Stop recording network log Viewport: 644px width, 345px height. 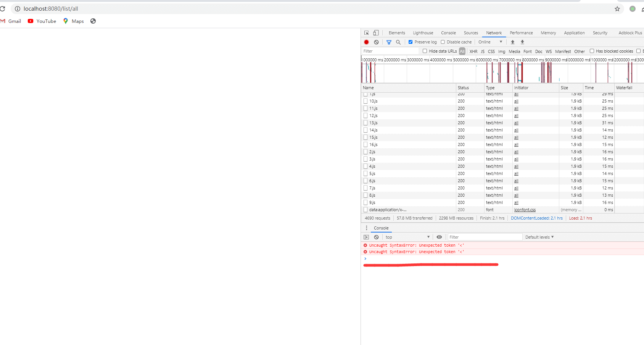click(366, 42)
